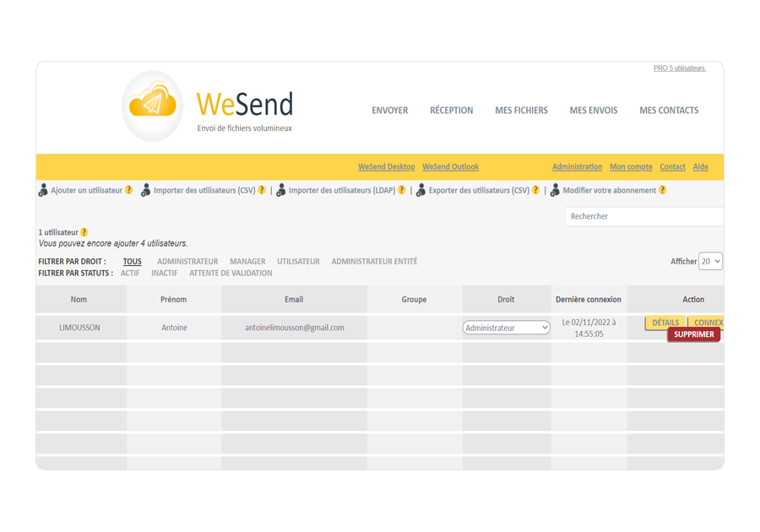Open help icon for Importer des utilisateurs (LDAP)
This screenshot has width=760, height=532.
[401, 190]
